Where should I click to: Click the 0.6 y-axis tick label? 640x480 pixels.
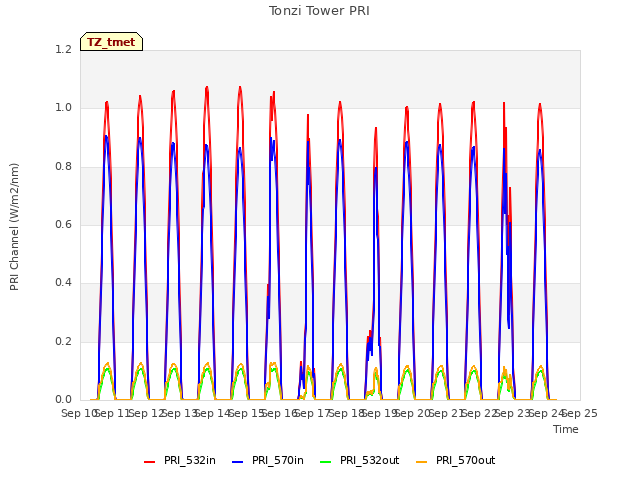(x=63, y=224)
